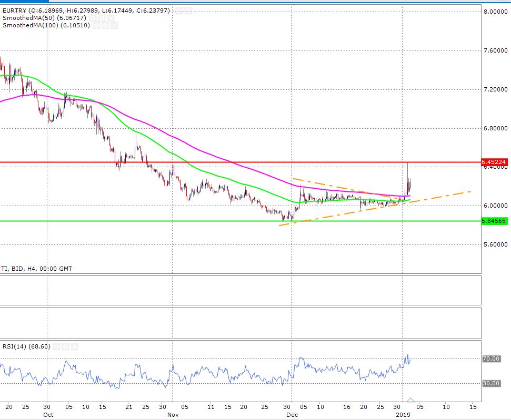Click the TI, BID, H4 timeframe label
Screen dimensions: 511x420
[x=37, y=269]
